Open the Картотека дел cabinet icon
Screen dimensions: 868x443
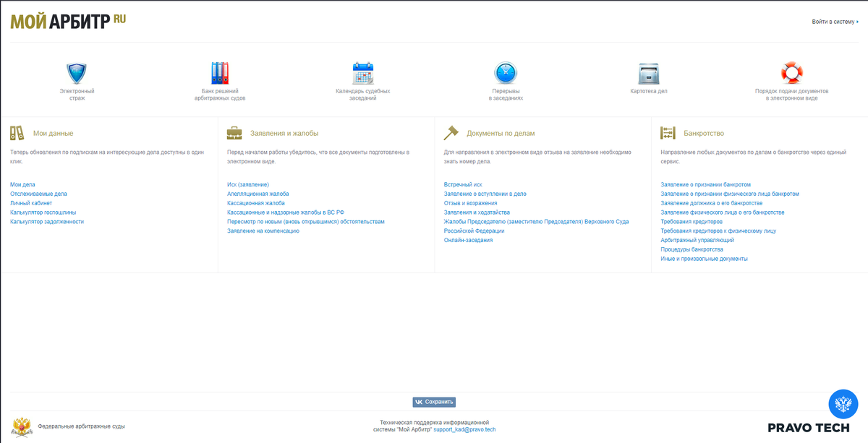tap(649, 74)
